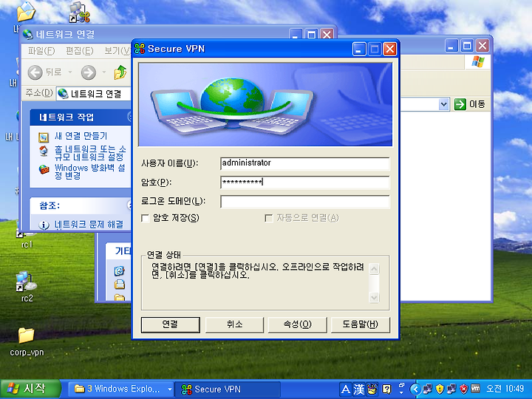532x399 pixels.
Task: Open 속성(O) properties button
Action: click(x=297, y=324)
